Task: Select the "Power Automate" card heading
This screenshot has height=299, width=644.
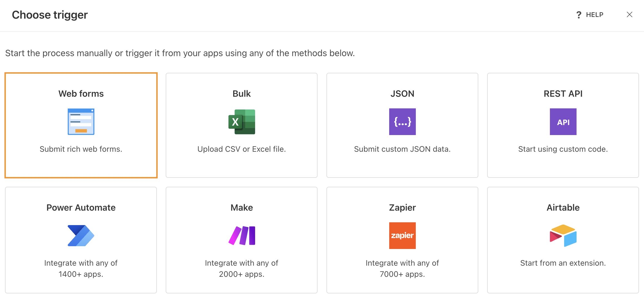Action: coord(81,208)
